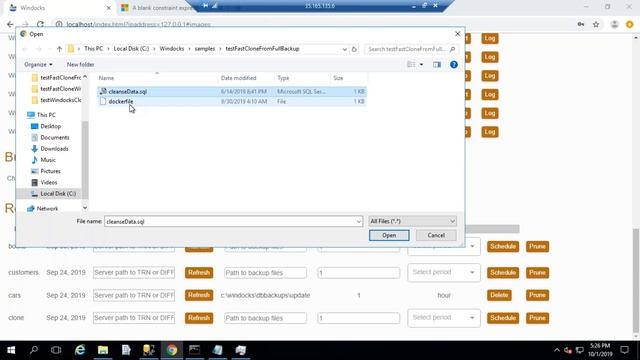Open the Windows Start menu
640x360 pixels.
pyautogui.click(x=11, y=350)
